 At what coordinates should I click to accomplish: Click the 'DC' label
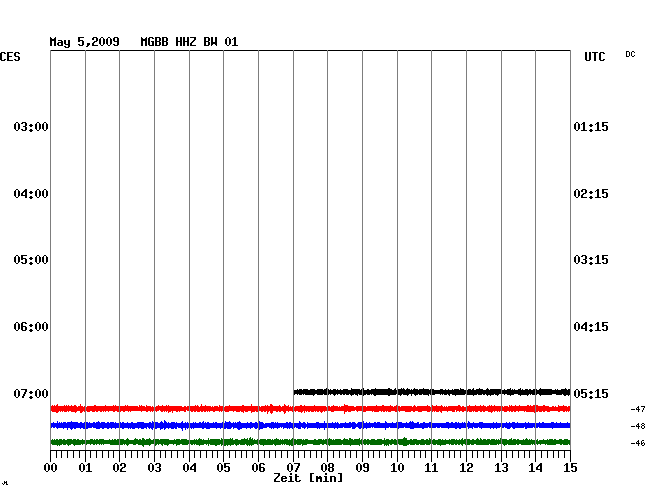630,54
